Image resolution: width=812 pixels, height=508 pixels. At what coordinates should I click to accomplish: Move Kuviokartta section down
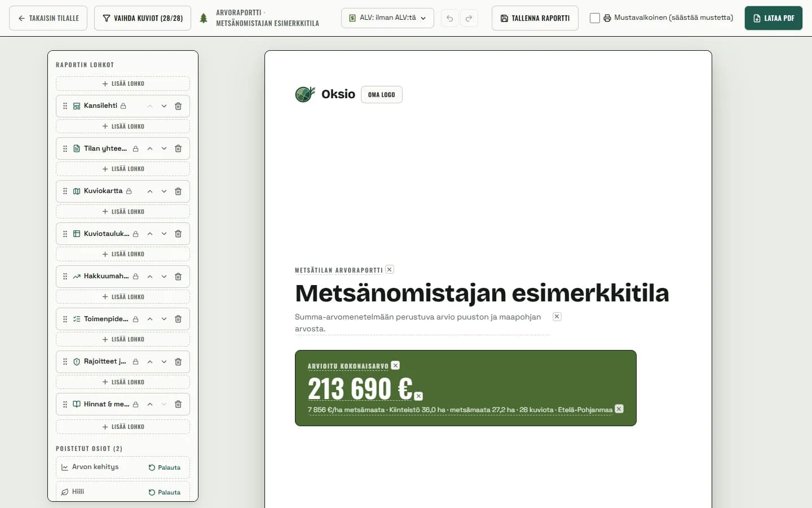tap(164, 191)
